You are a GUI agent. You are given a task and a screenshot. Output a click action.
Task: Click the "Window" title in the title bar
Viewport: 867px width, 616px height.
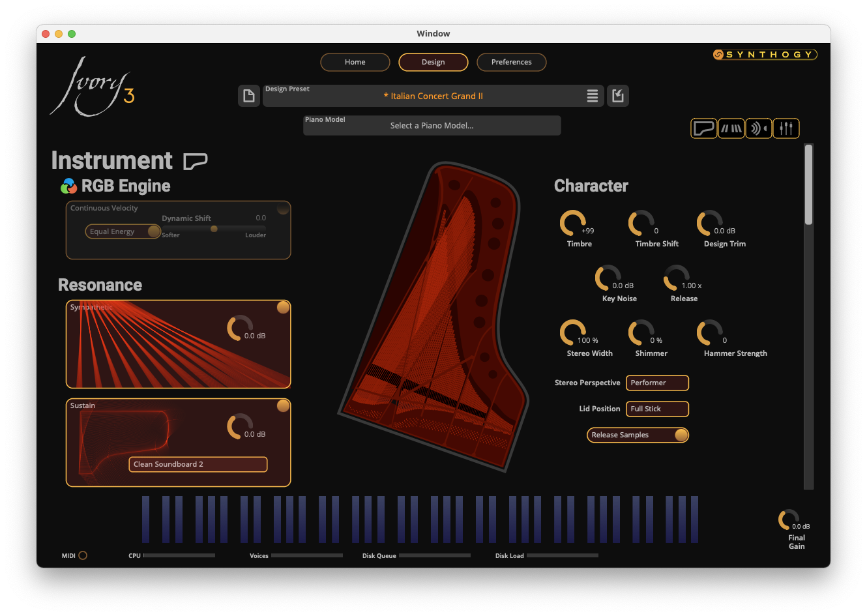coord(433,34)
